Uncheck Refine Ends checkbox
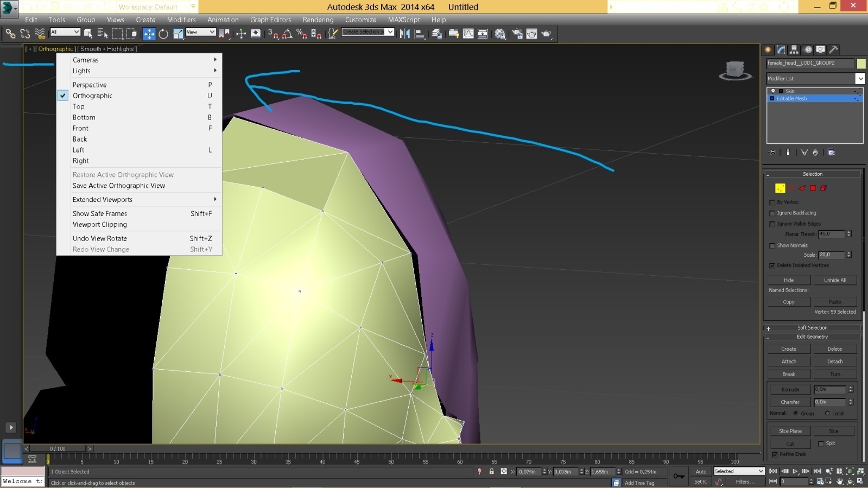The image size is (868, 488). pyautogui.click(x=775, y=454)
